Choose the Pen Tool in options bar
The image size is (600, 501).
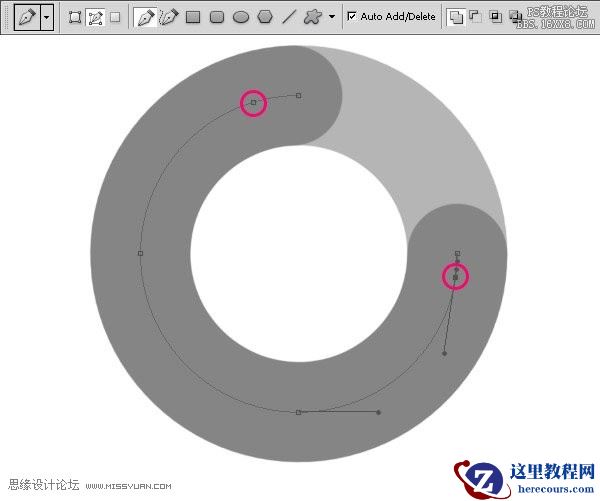pos(145,17)
